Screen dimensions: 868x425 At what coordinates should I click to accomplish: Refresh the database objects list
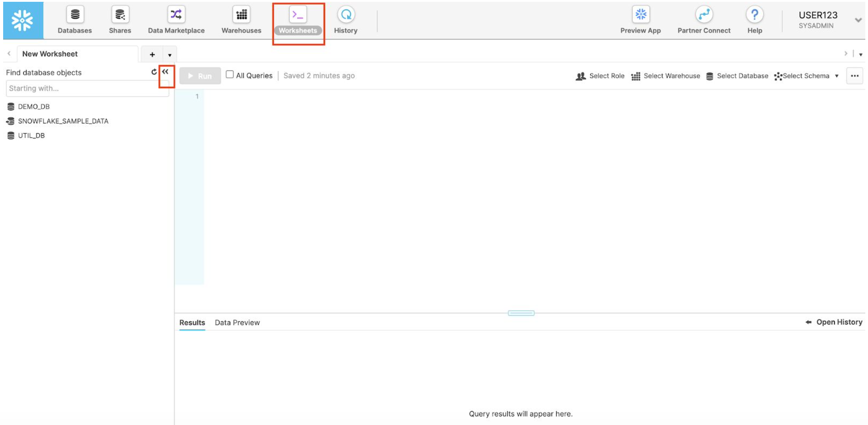click(154, 72)
